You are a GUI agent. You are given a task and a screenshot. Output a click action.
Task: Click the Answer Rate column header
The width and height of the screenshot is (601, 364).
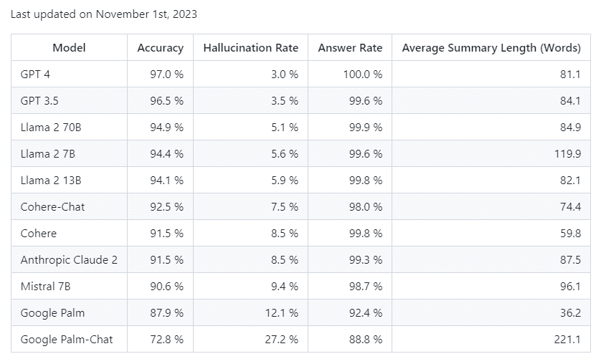pyautogui.click(x=350, y=48)
